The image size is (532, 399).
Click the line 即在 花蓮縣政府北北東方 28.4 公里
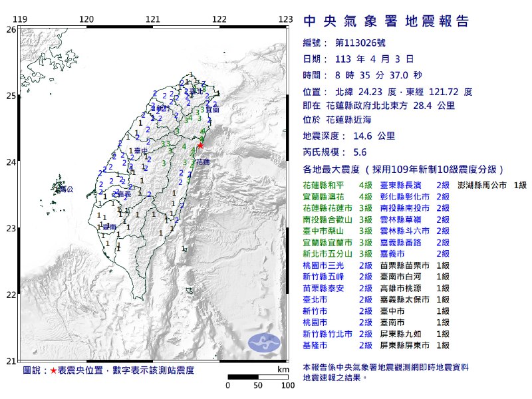378,106
